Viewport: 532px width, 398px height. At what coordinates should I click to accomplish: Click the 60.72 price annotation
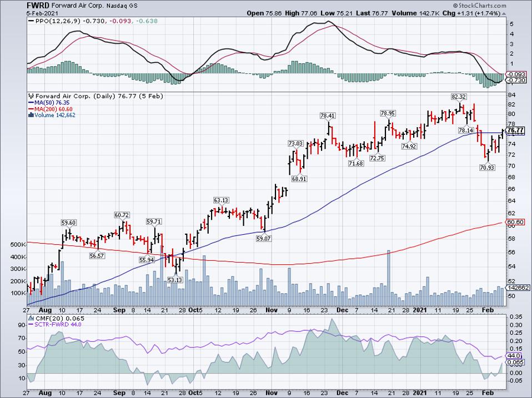122,215
